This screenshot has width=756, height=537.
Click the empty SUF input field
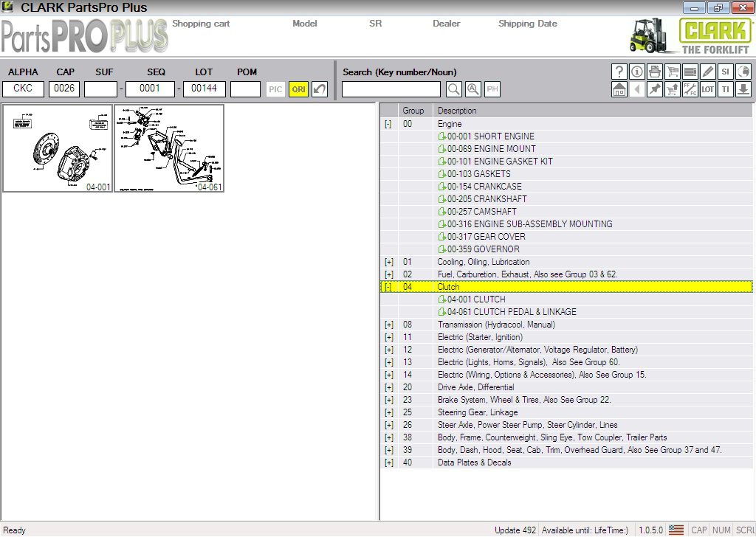100,89
